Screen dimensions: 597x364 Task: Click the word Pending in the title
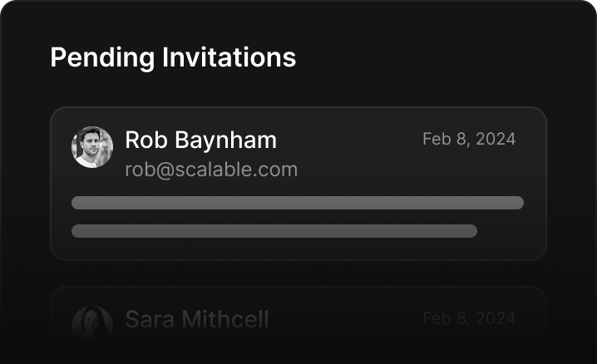pyautogui.click(x=102, y=58)
